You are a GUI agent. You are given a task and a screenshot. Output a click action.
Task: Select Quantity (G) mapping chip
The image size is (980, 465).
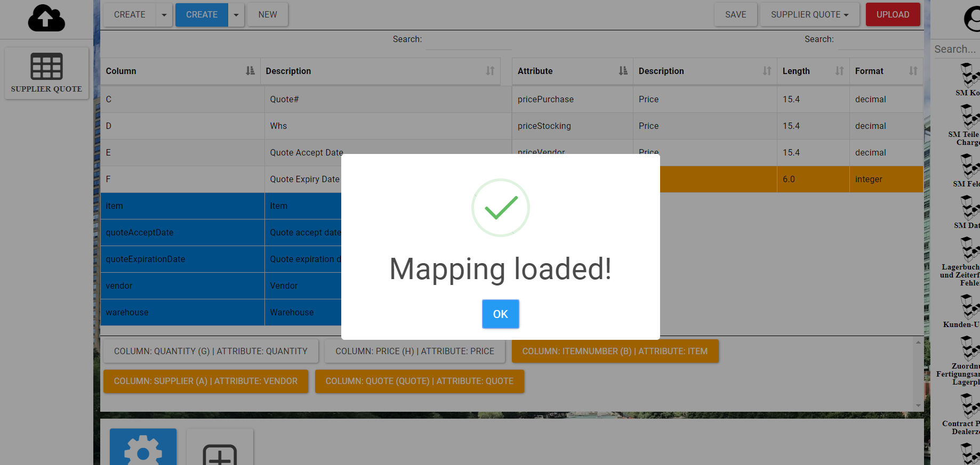click(x=211, y=352)
